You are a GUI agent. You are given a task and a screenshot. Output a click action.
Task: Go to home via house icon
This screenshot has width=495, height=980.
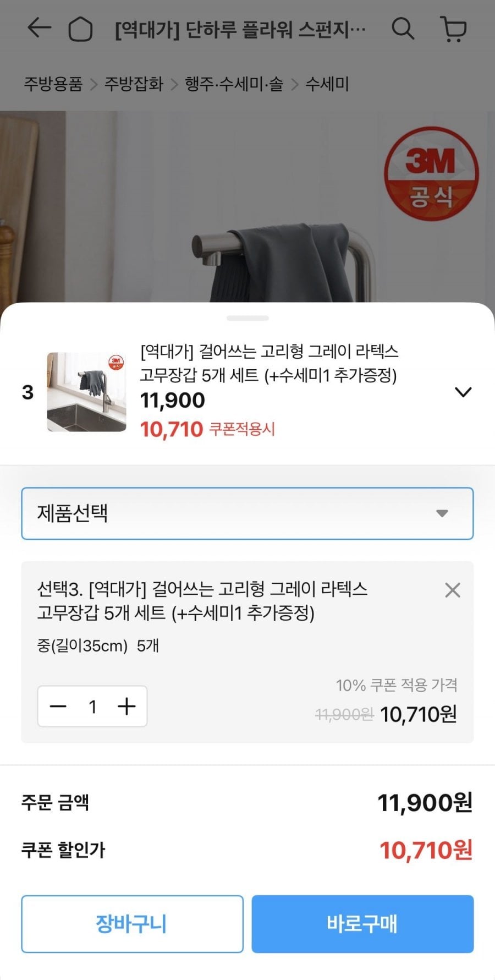pyautogui.click(x=80, y=29)
